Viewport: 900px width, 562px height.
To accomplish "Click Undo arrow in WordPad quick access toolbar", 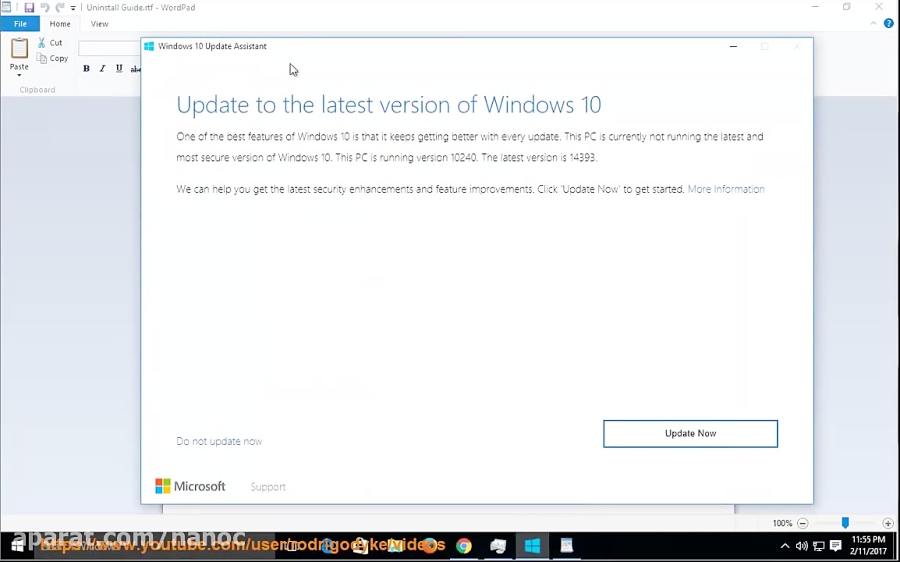I will point(45,7).
